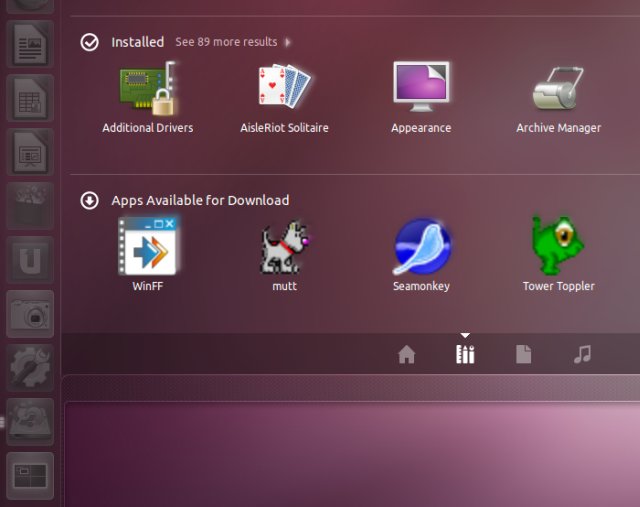This screenshot has width=640, height=507.
Task: Open Ubuntu Software Center launcher icon
Action: pyautogui.click(x=30, y=206)
